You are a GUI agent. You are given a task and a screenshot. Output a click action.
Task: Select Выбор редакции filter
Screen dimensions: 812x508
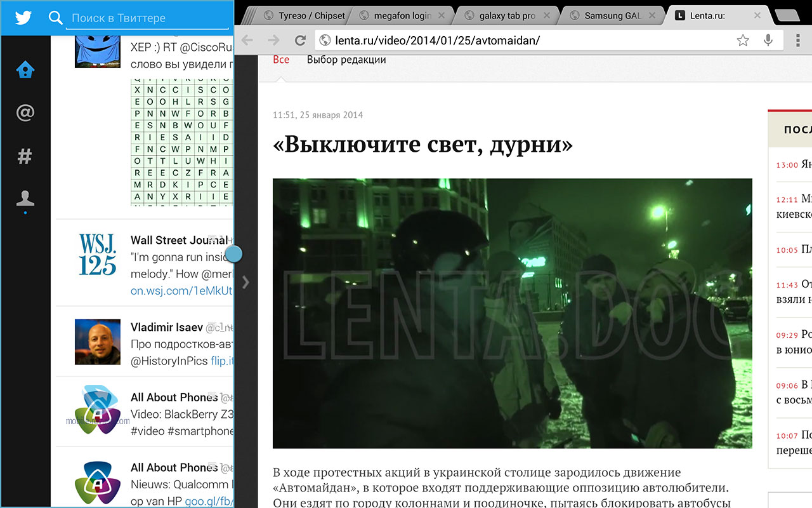tap(346, 60)
